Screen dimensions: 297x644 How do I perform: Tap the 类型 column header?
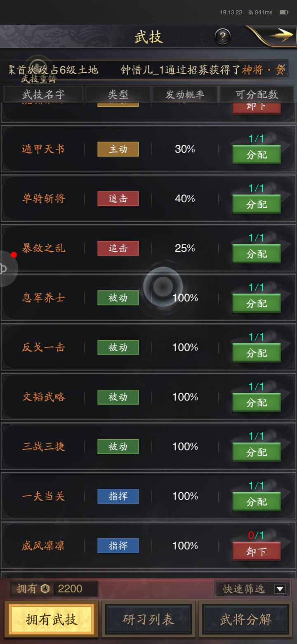pyautogui.click(x=118, y=95)
